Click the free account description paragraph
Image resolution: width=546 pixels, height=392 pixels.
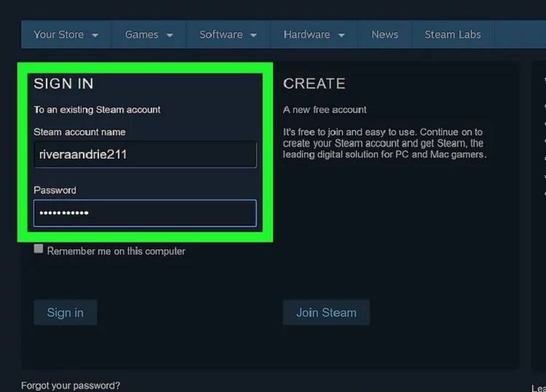click(x=384, y=143)
